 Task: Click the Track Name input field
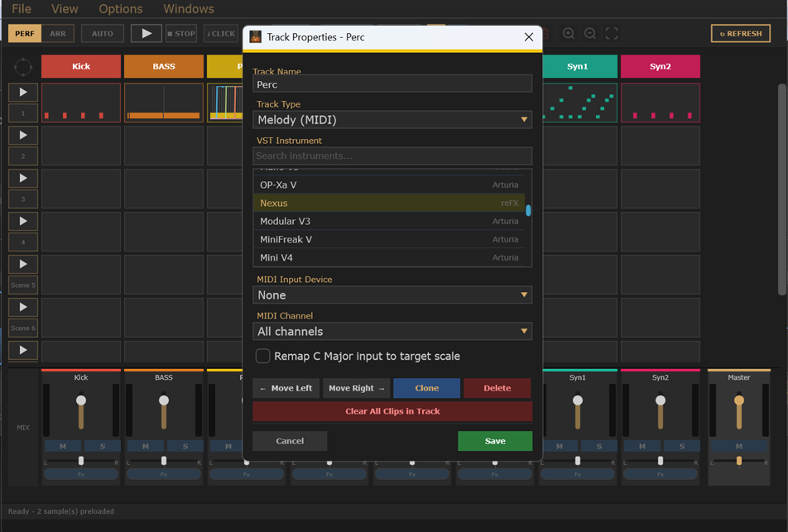[392, 84]
